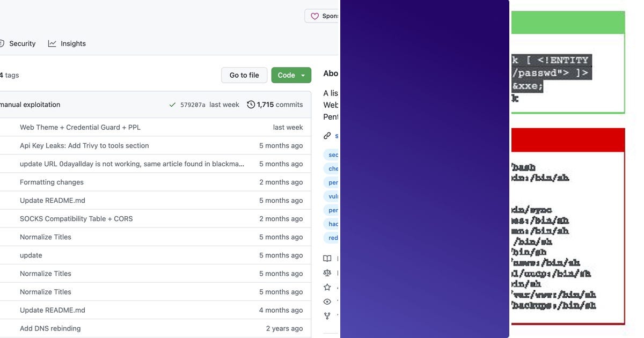Click the Readme book icon in the sidebar
The width and height of the screenshot is (644, 338).
(x=327, y=258)
